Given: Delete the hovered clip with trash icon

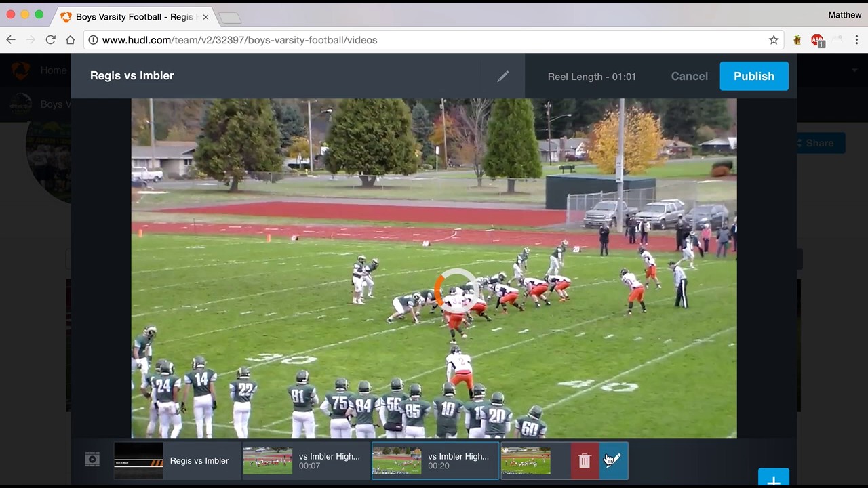Looking at the screenshot, I should coord(585,461).
